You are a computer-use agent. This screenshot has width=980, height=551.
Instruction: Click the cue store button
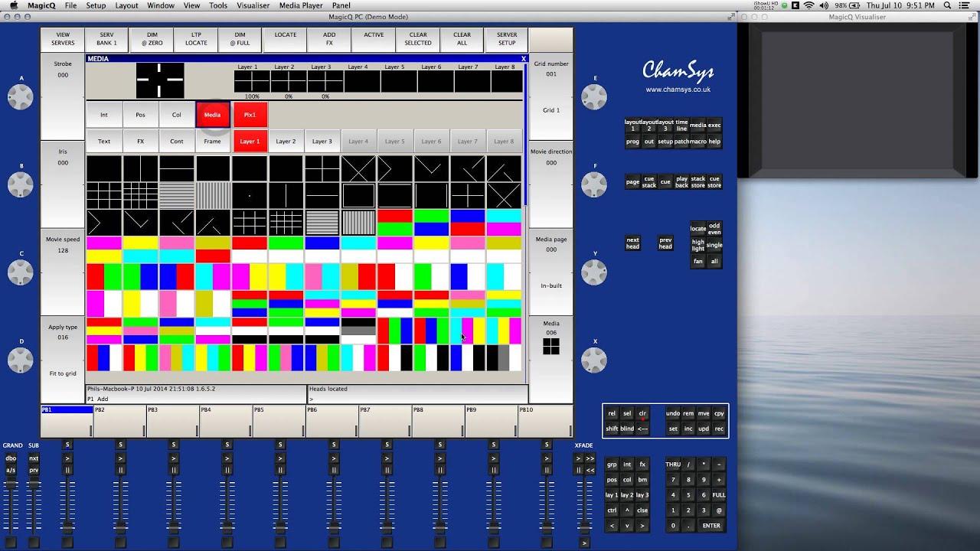[714, 182]
